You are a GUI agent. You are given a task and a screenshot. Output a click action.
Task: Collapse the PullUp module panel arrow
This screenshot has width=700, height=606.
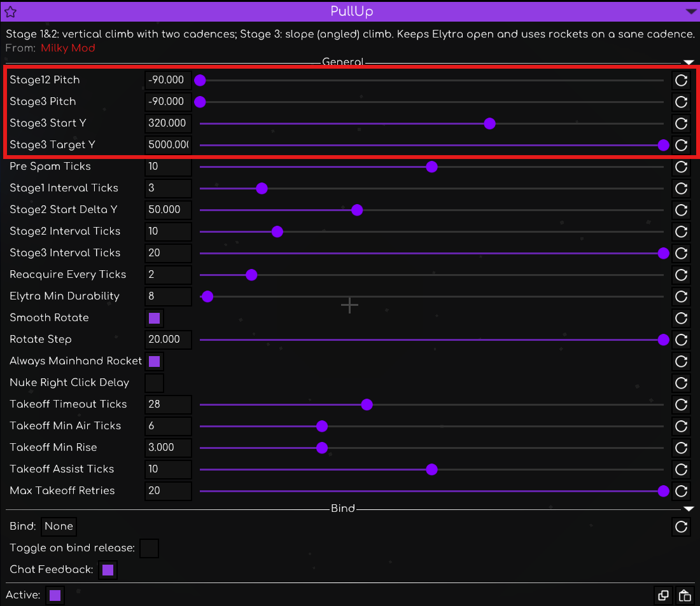[691, 11]
